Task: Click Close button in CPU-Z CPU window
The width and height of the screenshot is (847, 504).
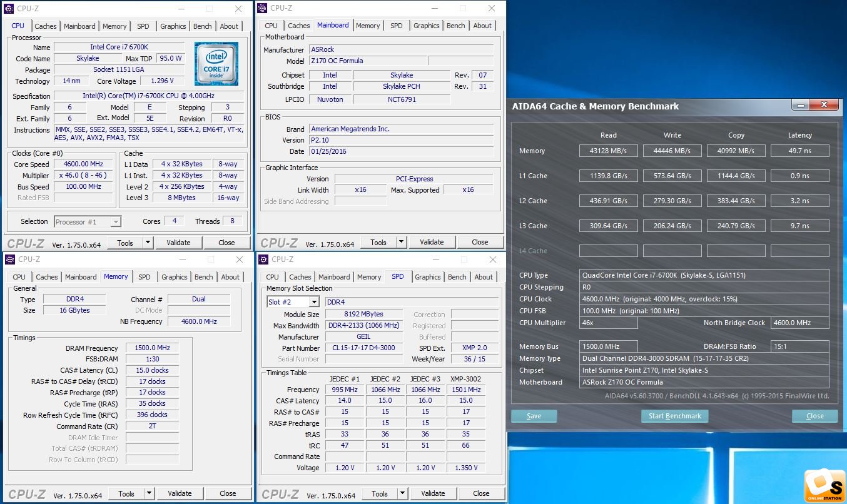Action: tap(227, 243)
